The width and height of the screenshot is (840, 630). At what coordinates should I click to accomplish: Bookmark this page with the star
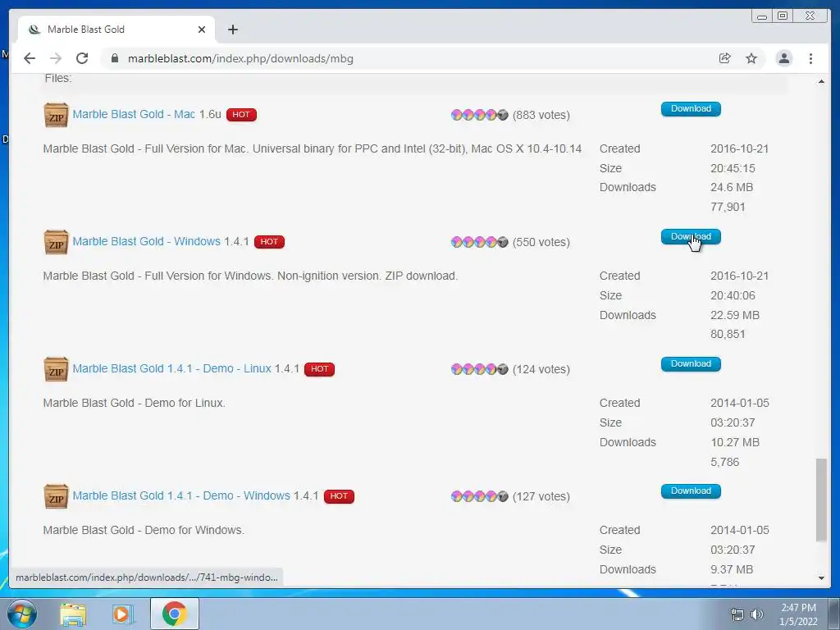click(751, 58)
